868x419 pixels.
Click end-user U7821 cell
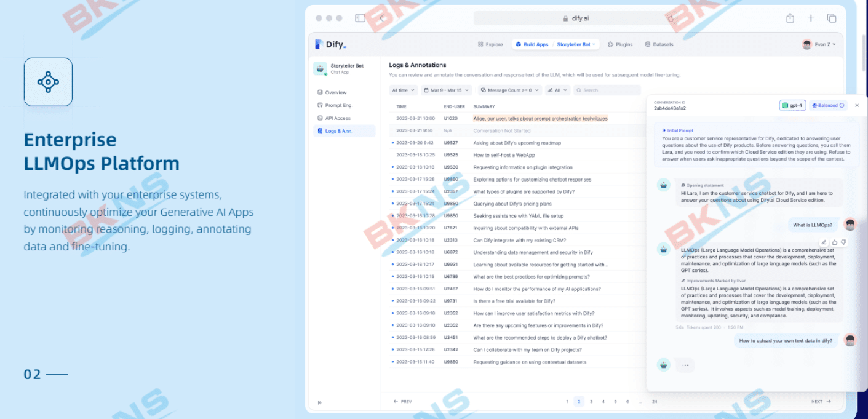tap(451, 228)
